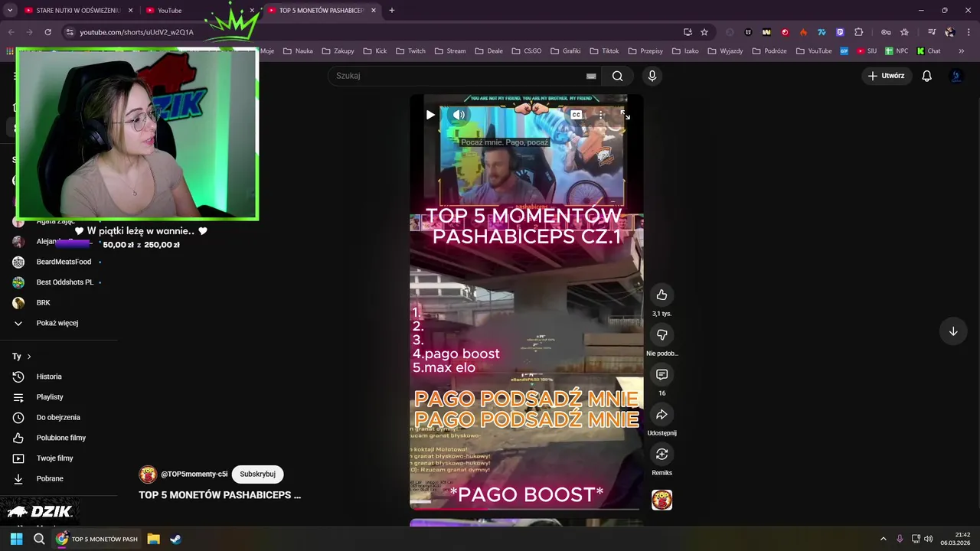Open the Twitch extension icon

coord(840,32)
